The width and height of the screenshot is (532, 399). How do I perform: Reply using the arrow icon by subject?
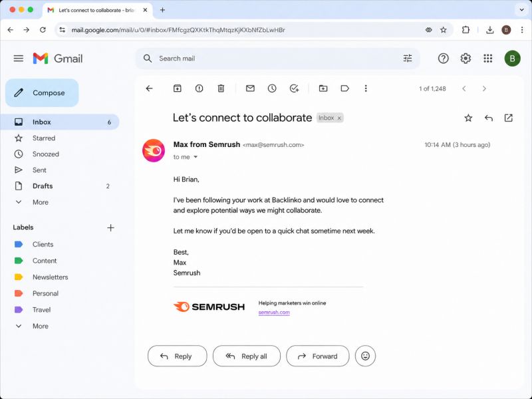[x=489, y=118]
